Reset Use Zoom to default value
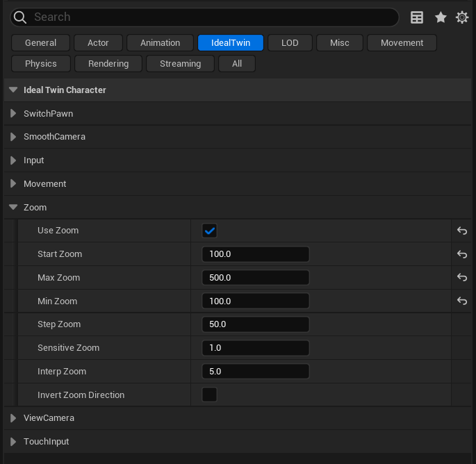The width and height of the screenshot is (476, 464). tap(461, 231)
